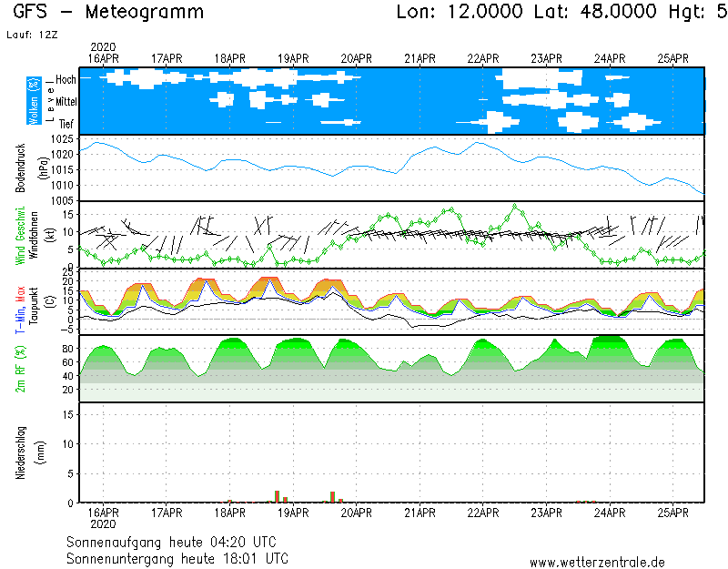Click the -5 temperature axis value
Image resolution: width=728 pixels, height=569 pixels.
coord(66,330)
